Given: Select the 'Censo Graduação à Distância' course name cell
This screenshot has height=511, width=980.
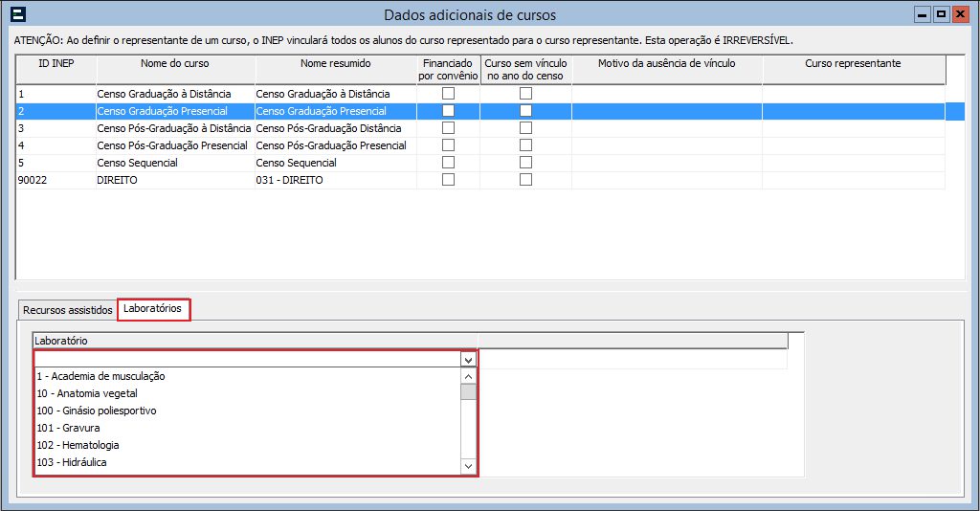Looking at the screenshot, I should (175, 94).
